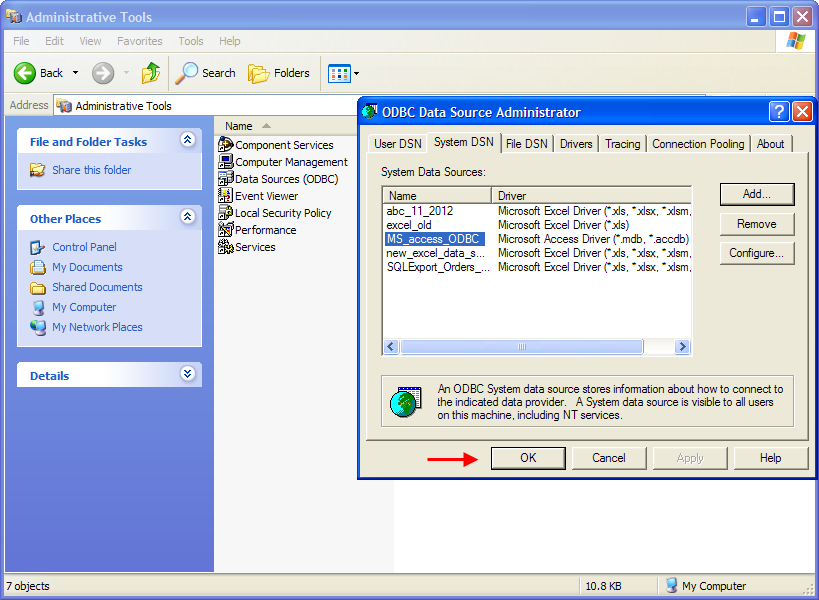Open the View menu

90,41
